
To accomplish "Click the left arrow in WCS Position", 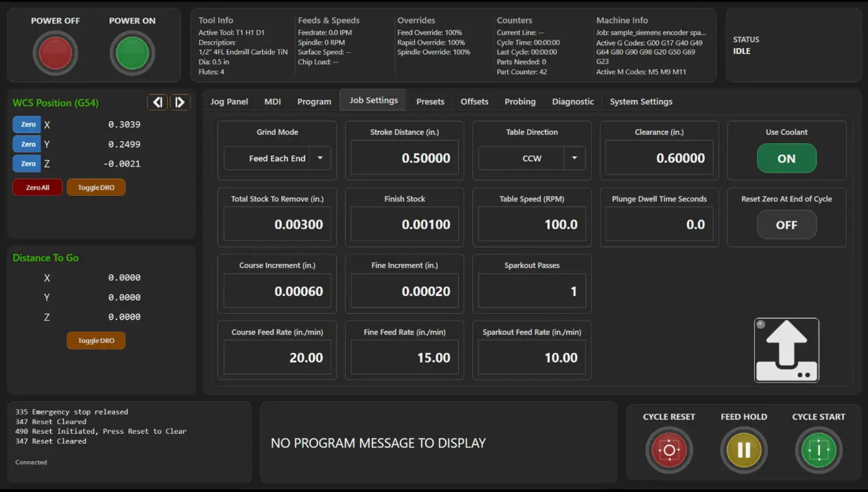I will tap(158, 102).
